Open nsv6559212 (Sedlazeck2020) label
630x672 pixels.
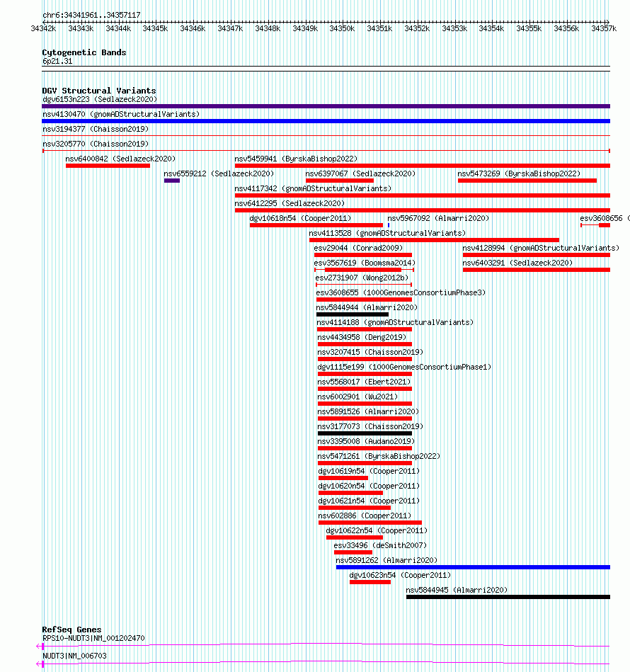tap(219, 173)
